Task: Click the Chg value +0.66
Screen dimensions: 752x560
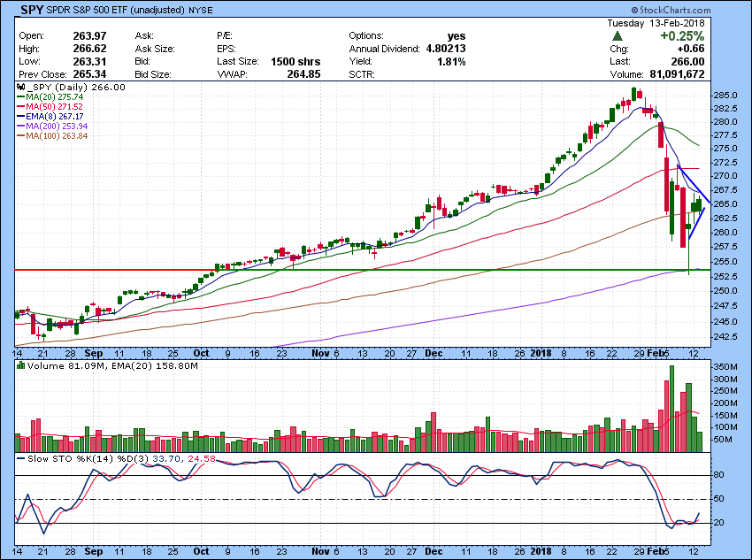Action: click(691, 49)
